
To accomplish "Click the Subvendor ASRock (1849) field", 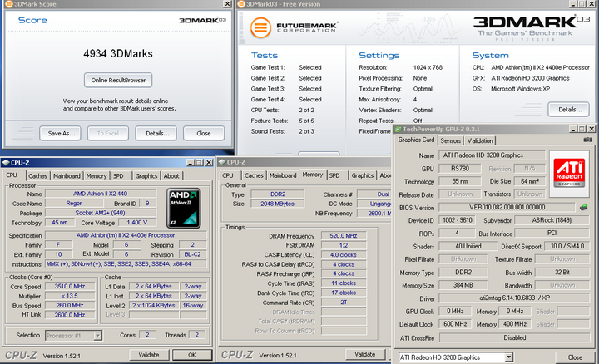I will point(552,220).
